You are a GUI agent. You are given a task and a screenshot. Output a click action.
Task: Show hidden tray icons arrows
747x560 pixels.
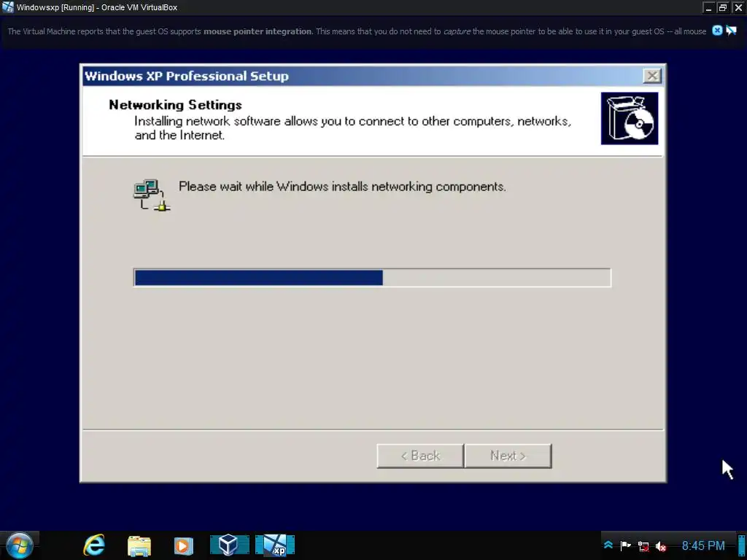(608, 545)
